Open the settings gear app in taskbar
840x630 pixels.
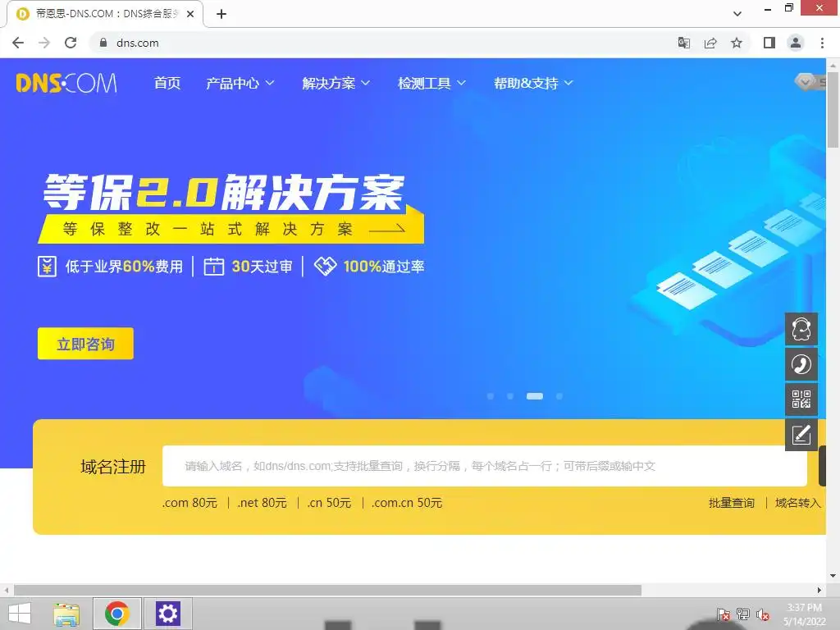(167, 614)
